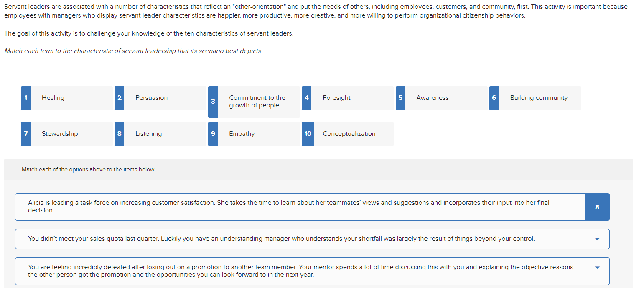Click the blue number 5 badge beside Awareness

pyautogui.click(x=400, y=98)
